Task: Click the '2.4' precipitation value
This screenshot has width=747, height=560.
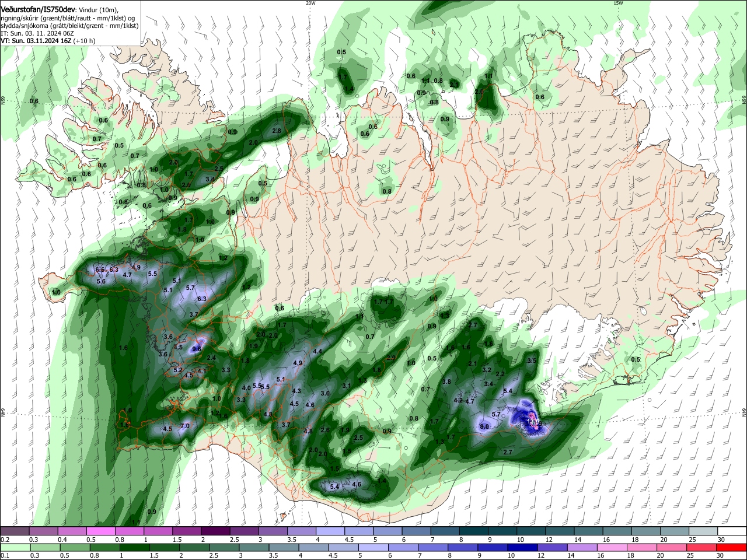Action: (x=211, y=358)
